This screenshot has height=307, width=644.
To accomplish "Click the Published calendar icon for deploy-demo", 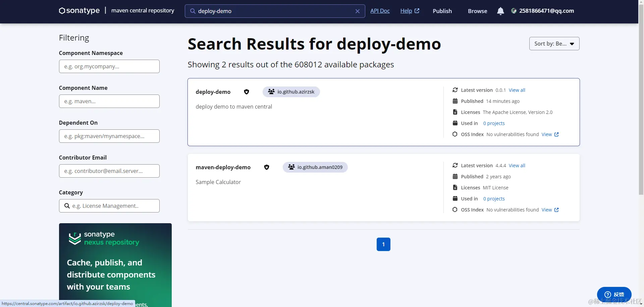I will pyautogui.click(x=455, y=101).
